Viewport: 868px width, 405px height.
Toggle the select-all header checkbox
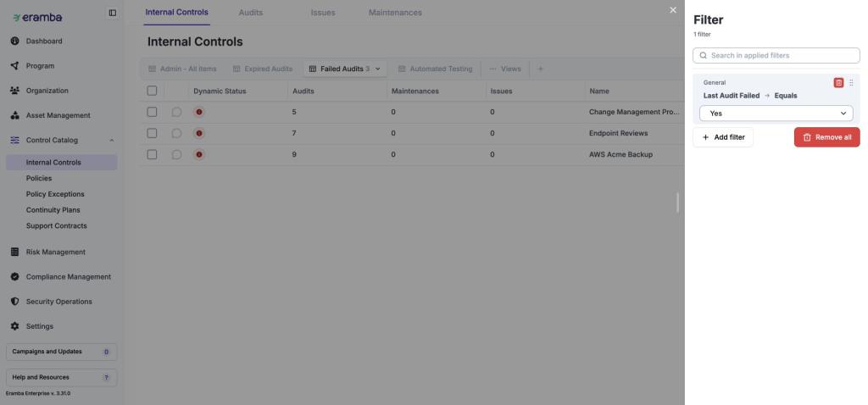click(152, 91)
